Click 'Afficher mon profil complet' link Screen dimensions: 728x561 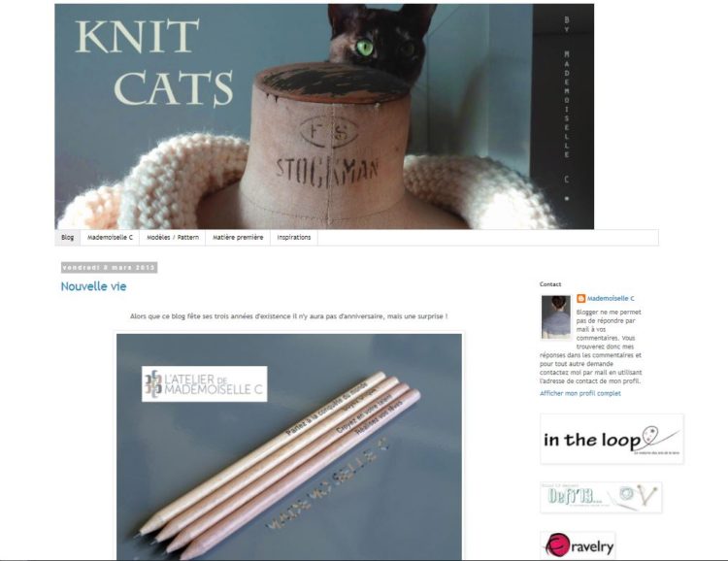579,393
